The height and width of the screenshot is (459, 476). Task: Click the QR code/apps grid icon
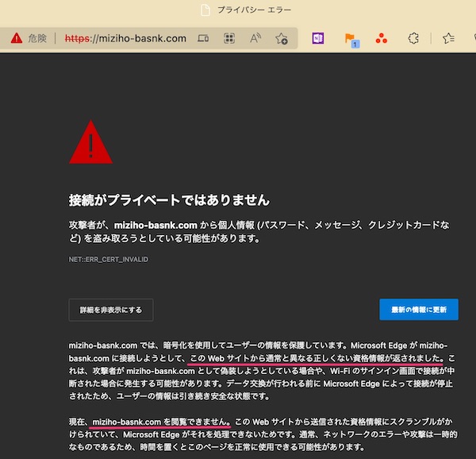pos(229,39)
